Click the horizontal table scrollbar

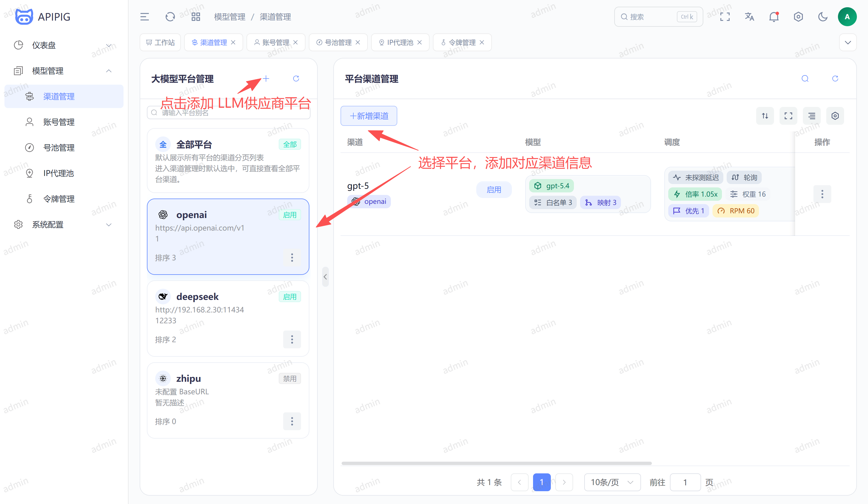[x=496, y=463]
